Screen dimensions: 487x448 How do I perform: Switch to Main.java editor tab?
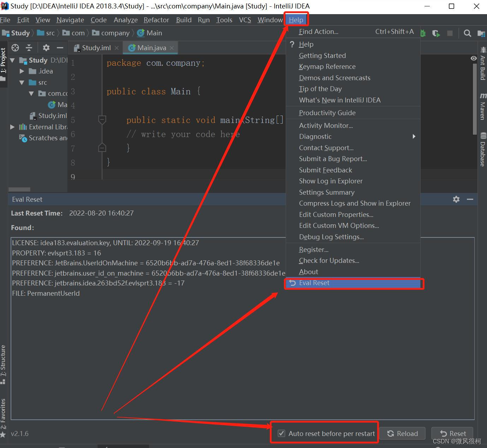tap(151, 48)
